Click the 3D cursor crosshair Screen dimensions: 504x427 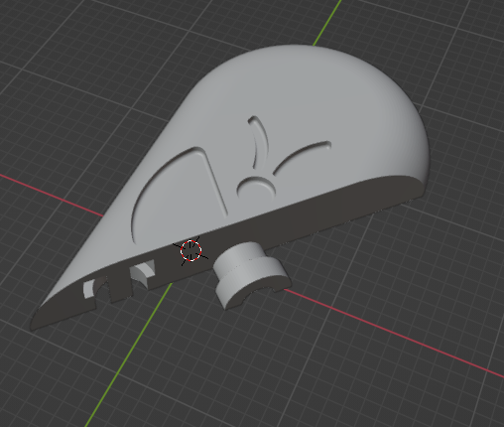pos(191,251)
